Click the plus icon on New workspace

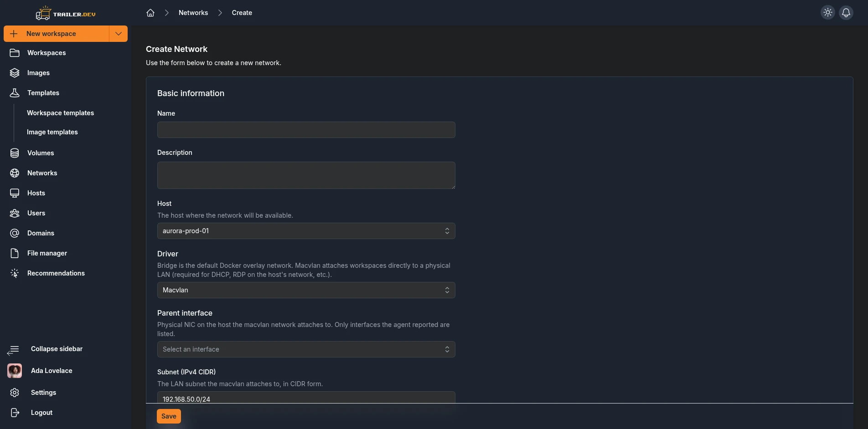[14, 34]
